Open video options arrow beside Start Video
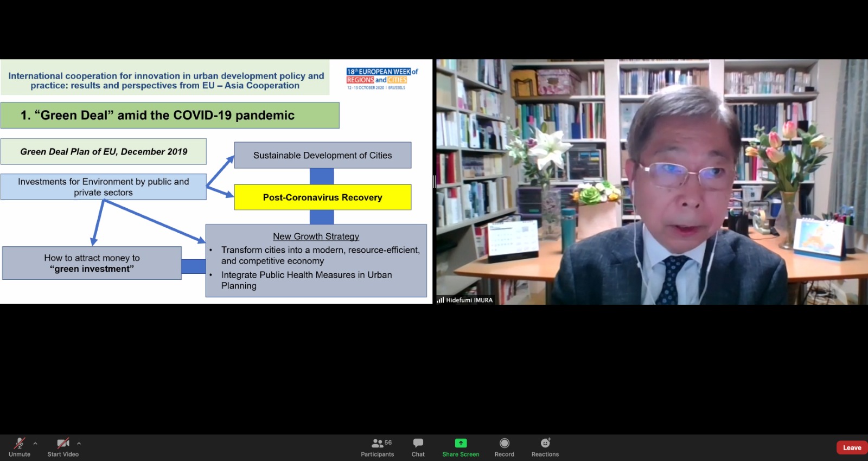Screen dimensions: 868x461 tap(79, 443)
